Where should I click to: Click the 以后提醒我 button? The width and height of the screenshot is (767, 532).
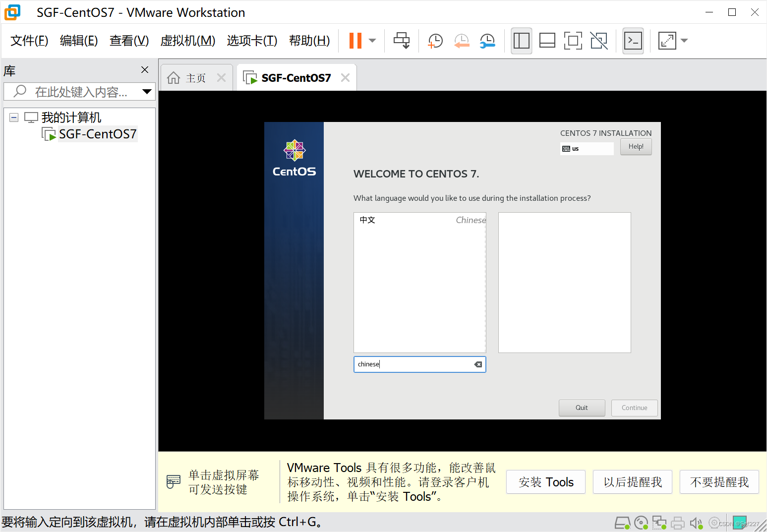click(633, 482)
